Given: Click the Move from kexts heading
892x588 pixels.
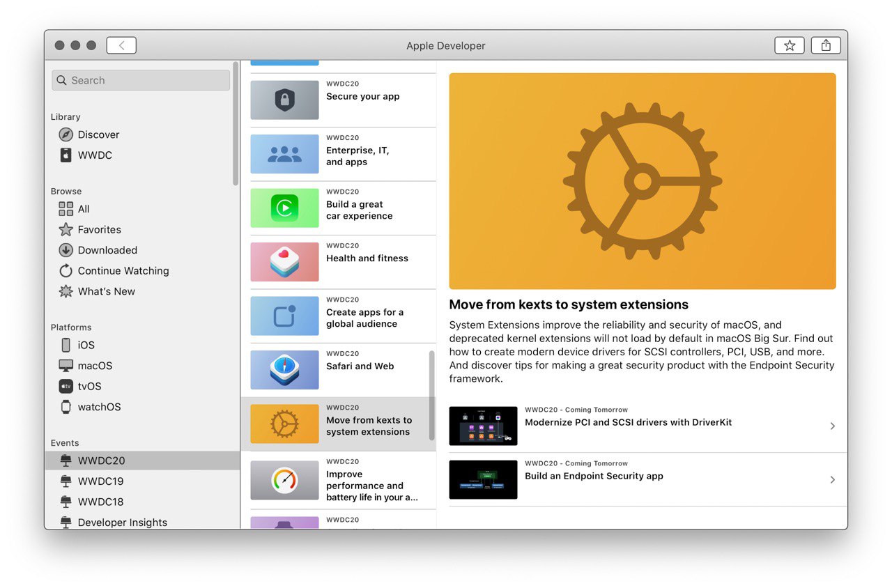Looking at the screenshot, I should 569,304.
